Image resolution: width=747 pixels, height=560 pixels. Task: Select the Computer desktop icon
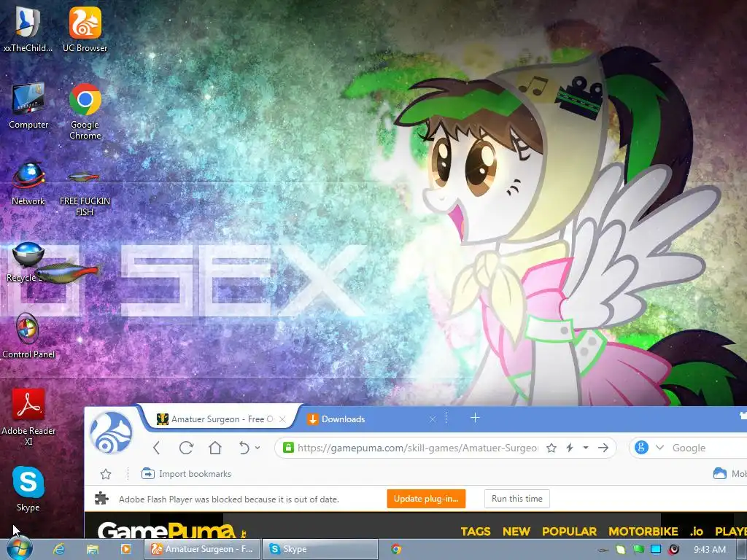(28, 106)
